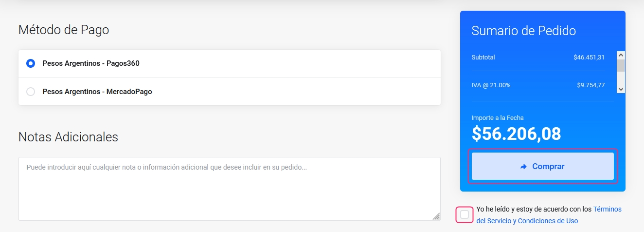Image resolution: width=644 pixels, height=232 pixels.
Task: Click the 'Pesos Argentinos - Pagos360' label
Action: 91,63
